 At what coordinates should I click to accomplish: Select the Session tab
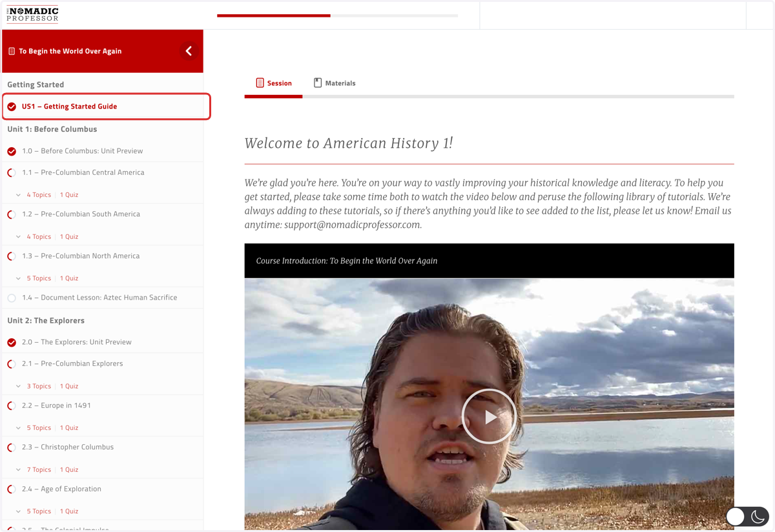click(274, 83)
